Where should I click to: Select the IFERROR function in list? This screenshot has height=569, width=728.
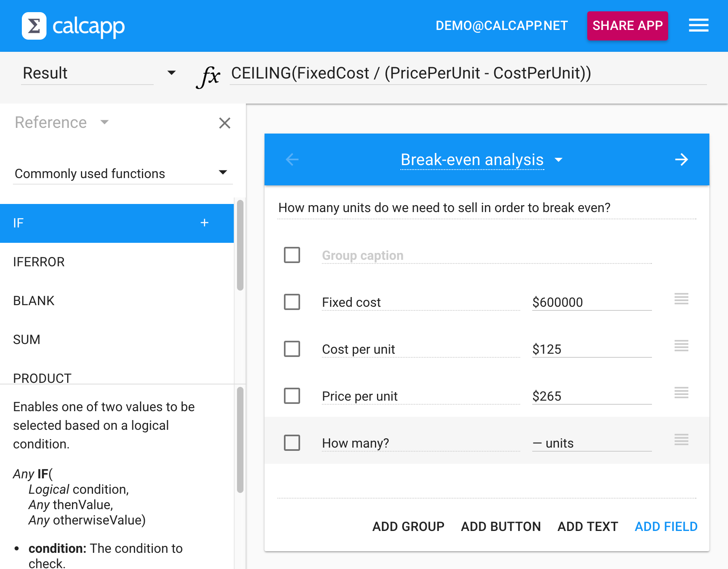point(39,262)
